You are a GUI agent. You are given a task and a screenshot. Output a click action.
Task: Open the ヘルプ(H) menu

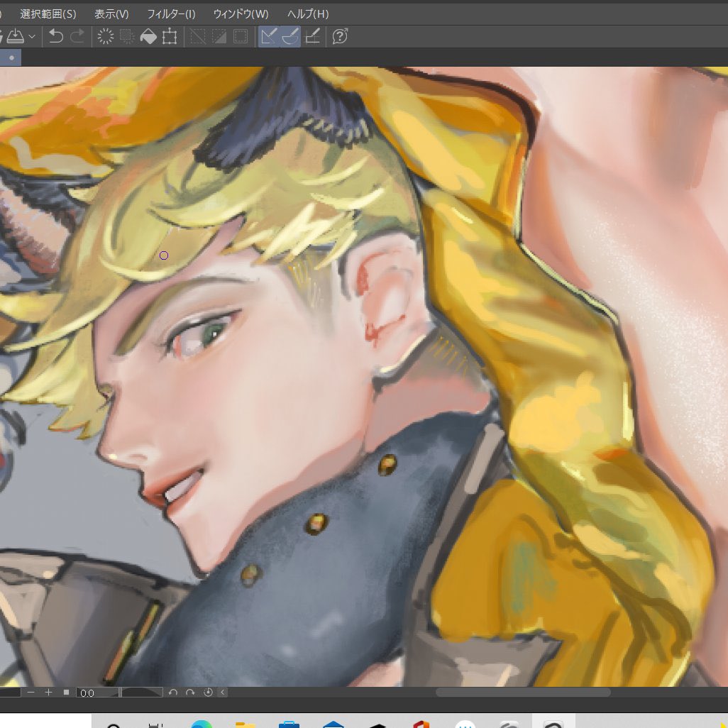tap(308, 14)
